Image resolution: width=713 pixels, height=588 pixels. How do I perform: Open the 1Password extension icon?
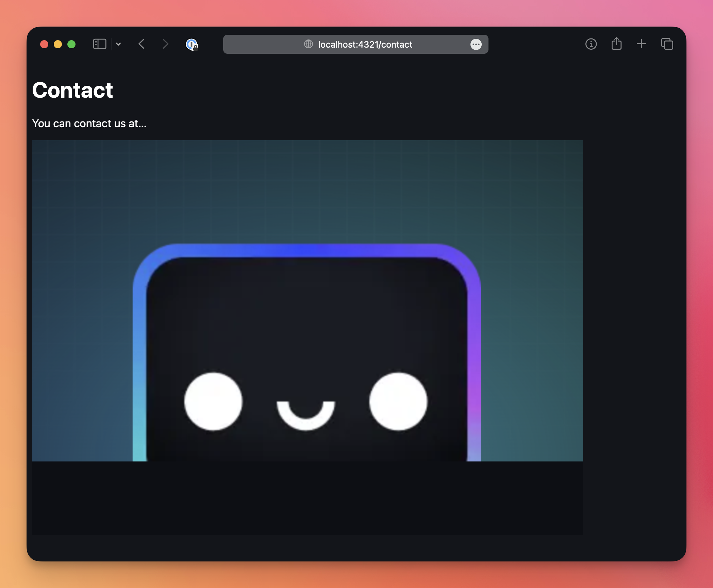pos(192,44)
